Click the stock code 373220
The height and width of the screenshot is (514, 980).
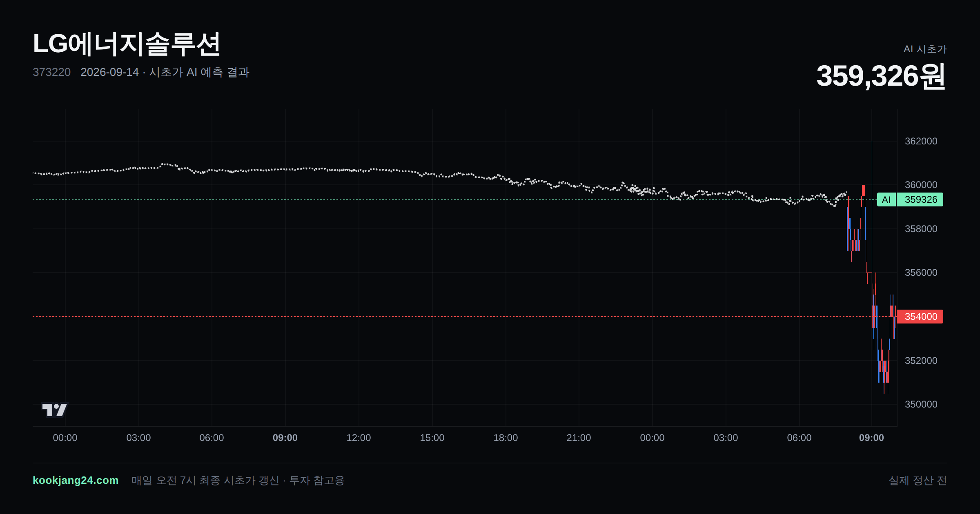pyautogui.click(x=51, y=72)
